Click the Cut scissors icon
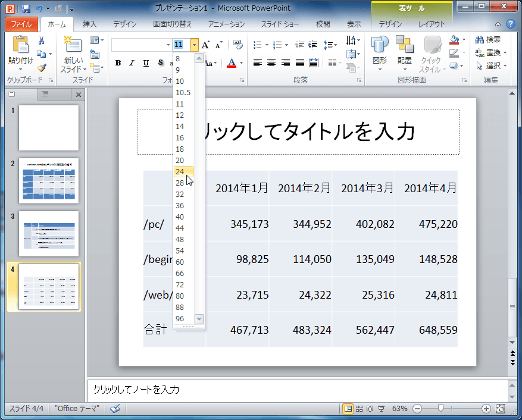 point(41,40)
